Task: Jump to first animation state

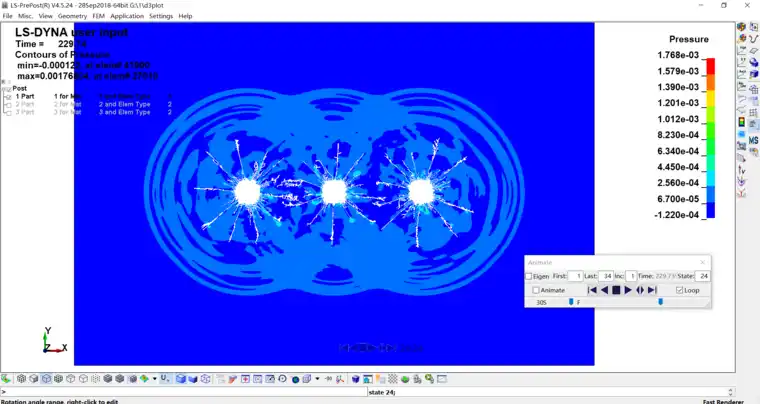Action: point(592,290)
